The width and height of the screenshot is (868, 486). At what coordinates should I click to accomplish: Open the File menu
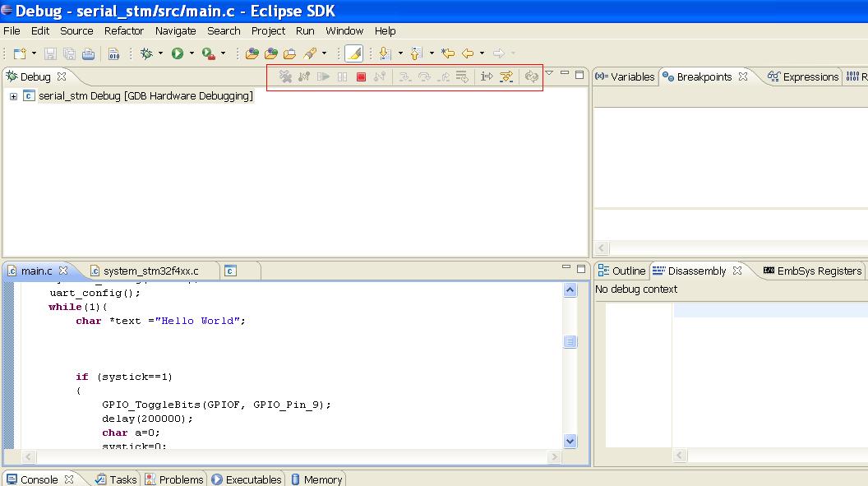point(12,31)
